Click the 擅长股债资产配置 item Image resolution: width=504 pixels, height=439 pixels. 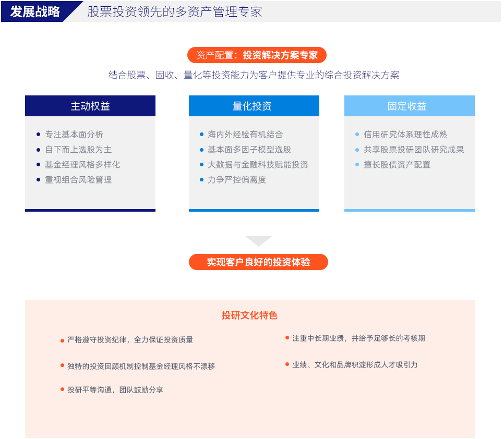click(397, 165)
